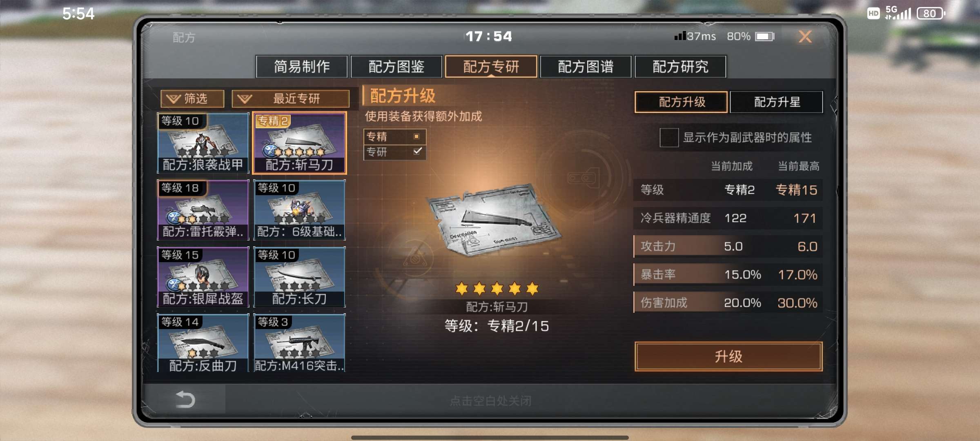The height and width of the screenshot is (441, 980).
Task: Switch to the 配方图鉴 tab
Action: click(396, 67)
